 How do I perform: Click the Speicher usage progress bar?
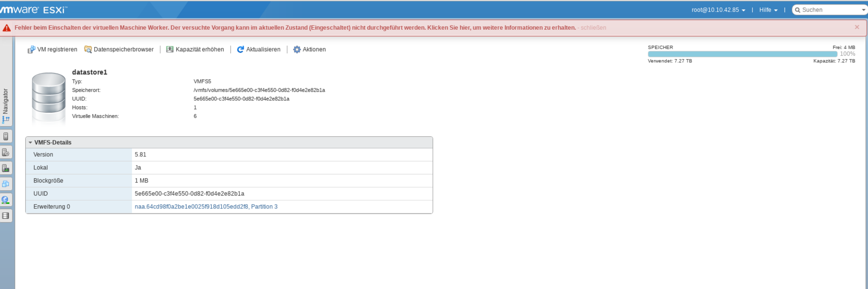click(x=742, y=54)
